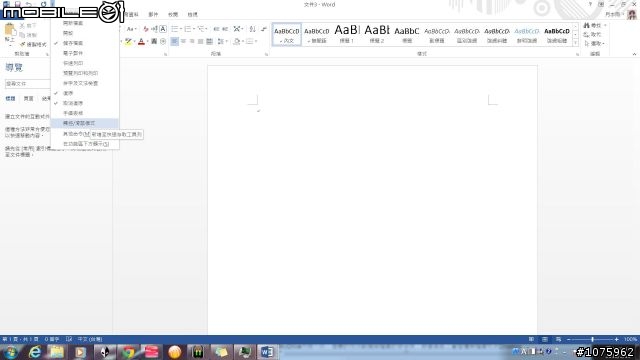Apply the No Spacing style
Viewport: 640px width, 360px height.
pyautogui.click(x=316, y=34)
